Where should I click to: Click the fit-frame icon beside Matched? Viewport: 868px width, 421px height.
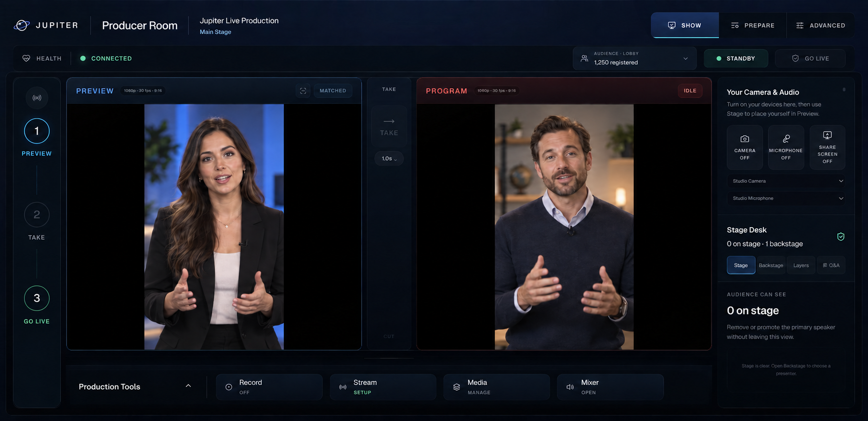(x=303, y=91)
